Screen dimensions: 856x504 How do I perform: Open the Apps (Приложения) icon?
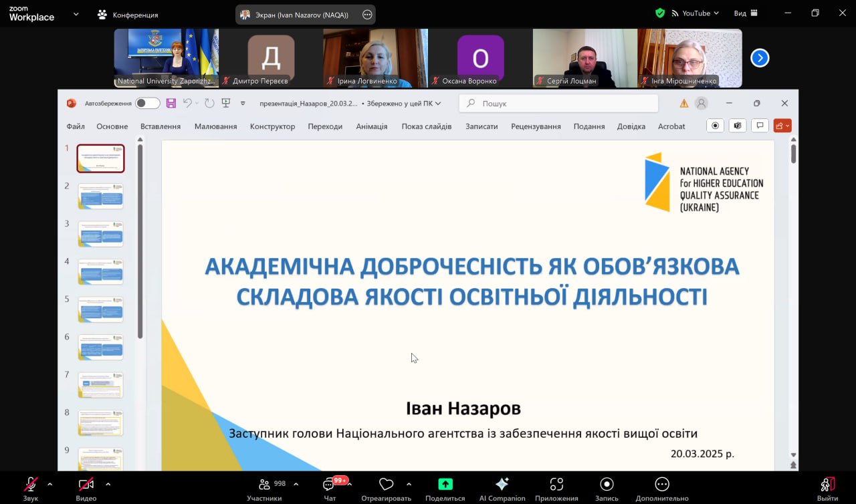tap(556, 485)
